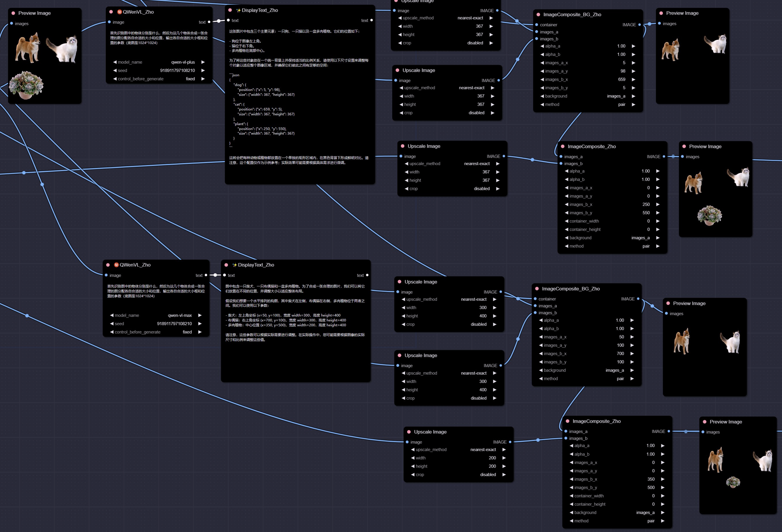Collapse ImageComposite_BG_Zho node with images_a_y 98
Viewport: 782px width, 532px height.
[x=539, y=15]
